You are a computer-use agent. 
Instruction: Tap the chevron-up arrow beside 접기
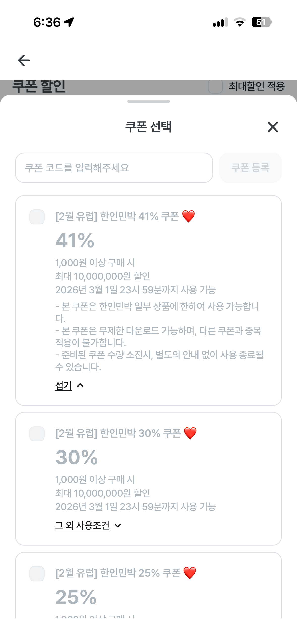[x=80, y=385]
